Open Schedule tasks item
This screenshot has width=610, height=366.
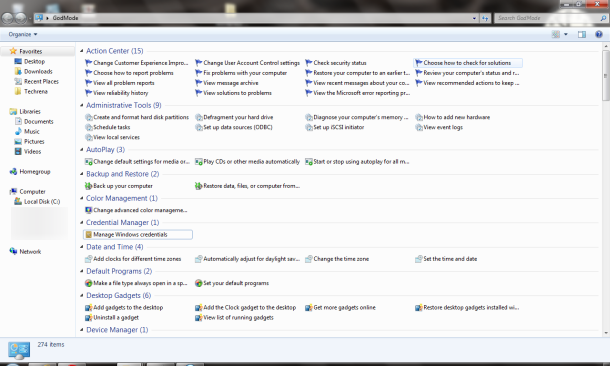(108, 127)
